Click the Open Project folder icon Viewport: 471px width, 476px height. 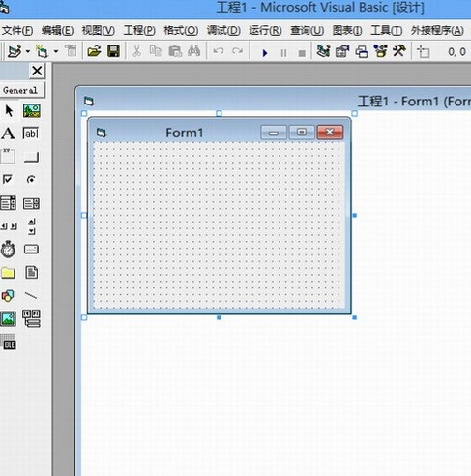tap(94, 51)
